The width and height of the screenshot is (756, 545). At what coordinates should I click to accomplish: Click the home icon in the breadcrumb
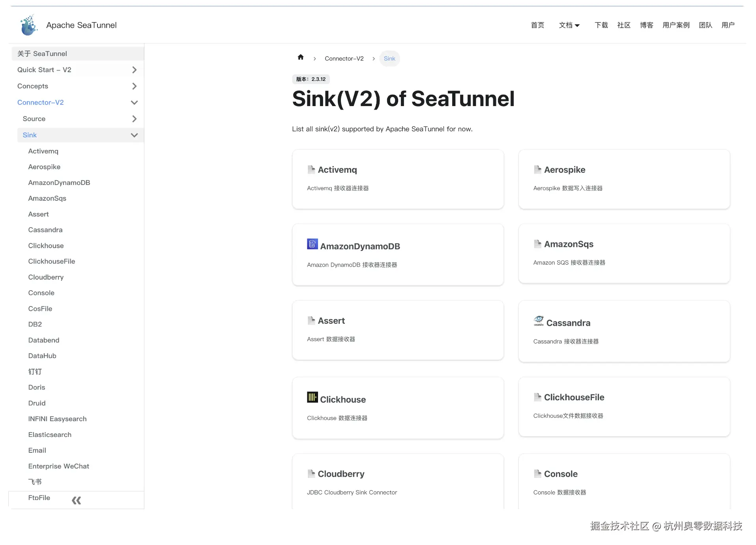tap(301, 58)
